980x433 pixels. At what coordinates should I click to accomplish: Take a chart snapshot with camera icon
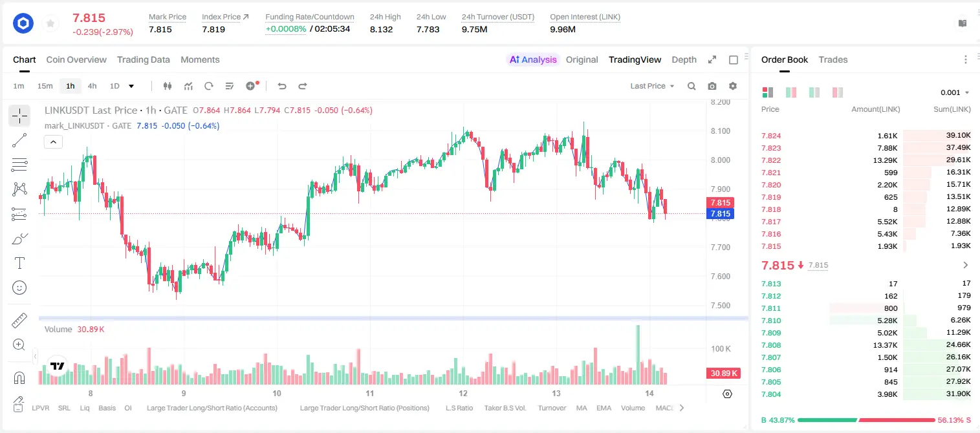point(712,86)
